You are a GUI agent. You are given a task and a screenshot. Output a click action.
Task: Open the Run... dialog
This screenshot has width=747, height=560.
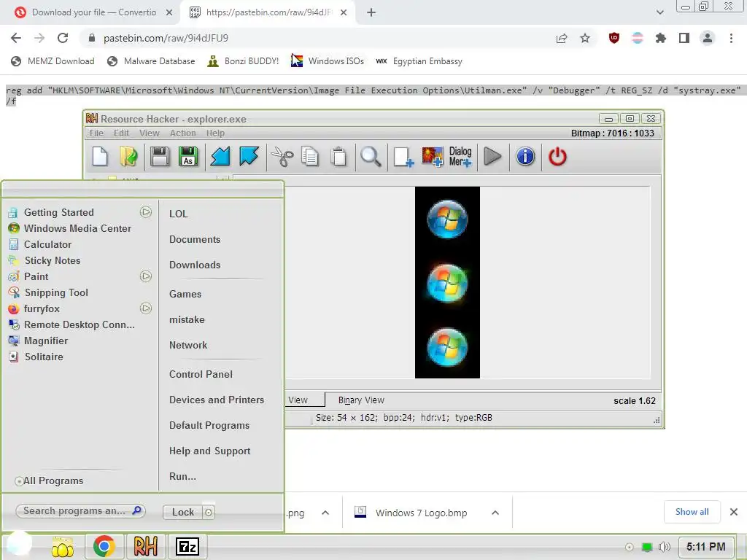pyautogui.click(x=182, y=476)
